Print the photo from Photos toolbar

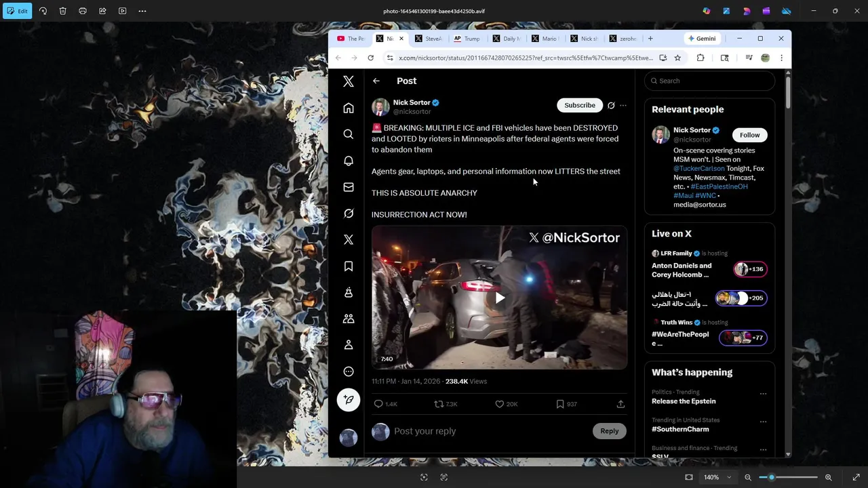(x=83, y=11)
